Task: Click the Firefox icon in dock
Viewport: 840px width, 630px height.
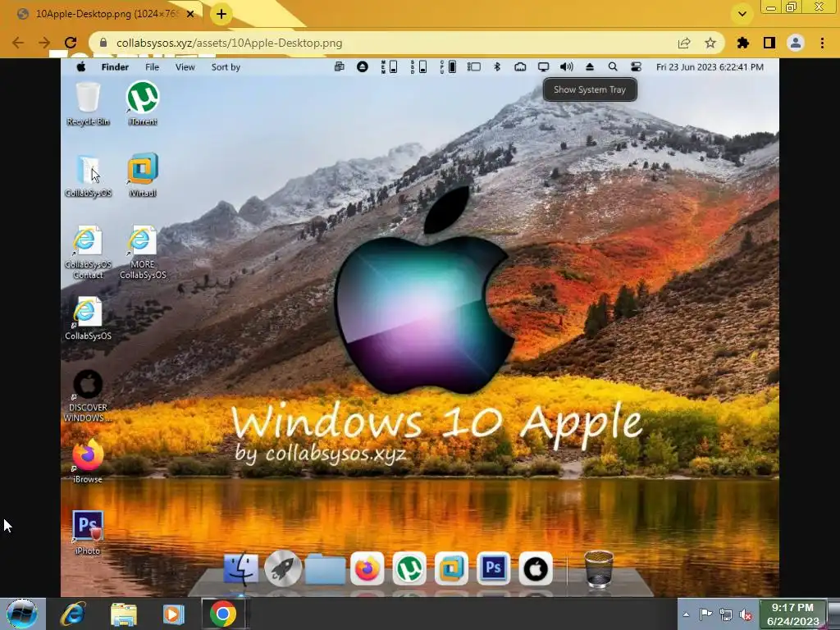Action: [x=367, y=568]
